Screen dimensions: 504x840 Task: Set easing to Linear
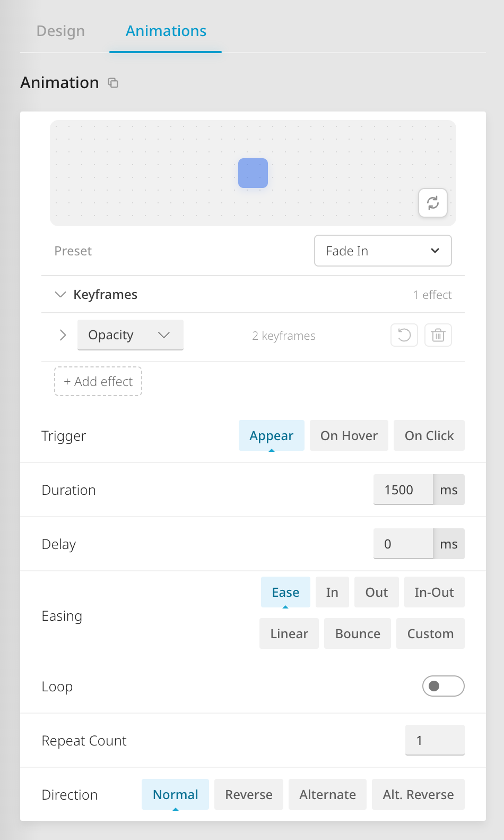pyautogui.click(x=289, y=633)
